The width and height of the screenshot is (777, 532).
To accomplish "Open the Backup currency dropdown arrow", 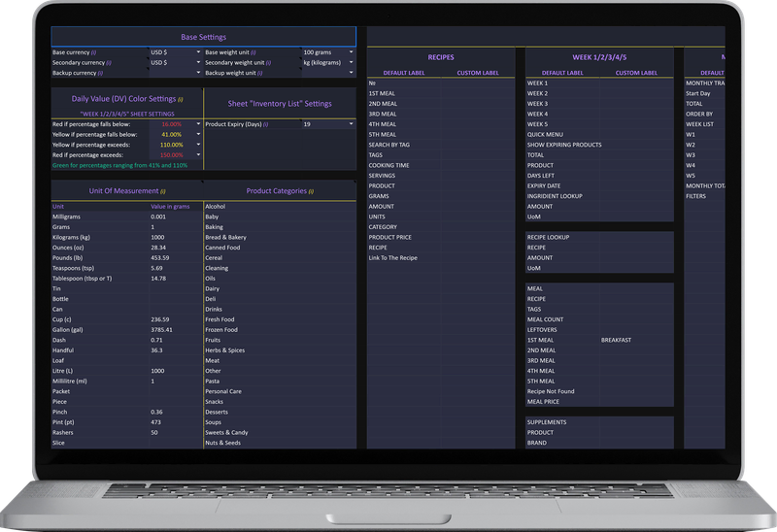I will (x=198, y=73).
